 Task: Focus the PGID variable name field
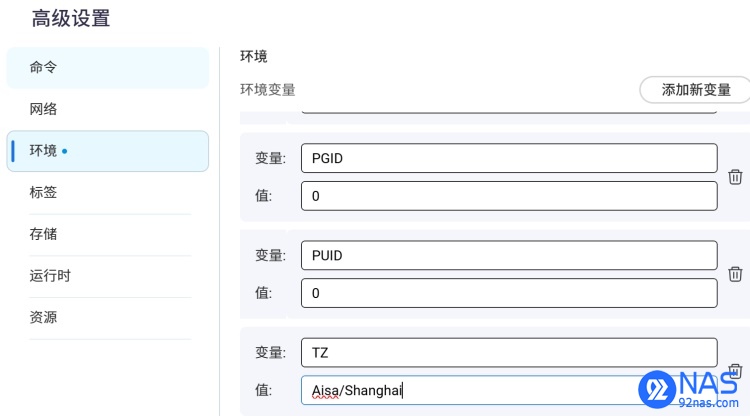[509, 158]
